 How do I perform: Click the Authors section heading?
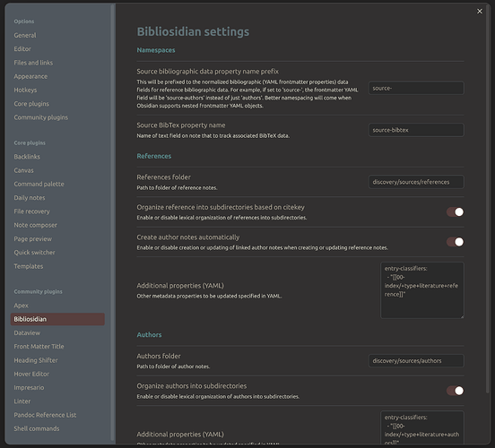click(149, 335)
